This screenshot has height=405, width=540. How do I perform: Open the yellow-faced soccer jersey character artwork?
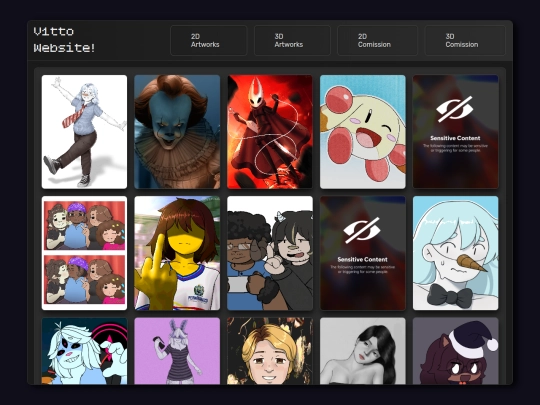click(177, 253)
